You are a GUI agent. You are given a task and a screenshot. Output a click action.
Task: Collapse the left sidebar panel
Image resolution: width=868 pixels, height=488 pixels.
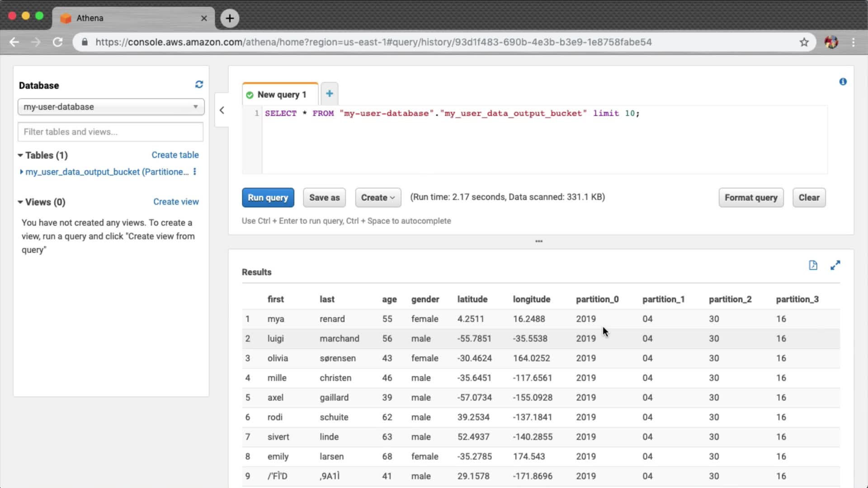pyautogui.click(x=222, y=110)
